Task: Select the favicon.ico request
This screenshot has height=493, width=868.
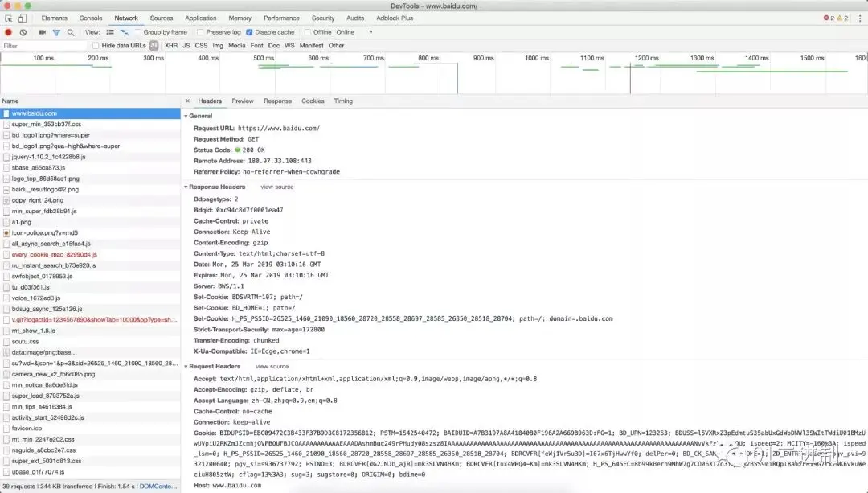Action: point(90,428)
